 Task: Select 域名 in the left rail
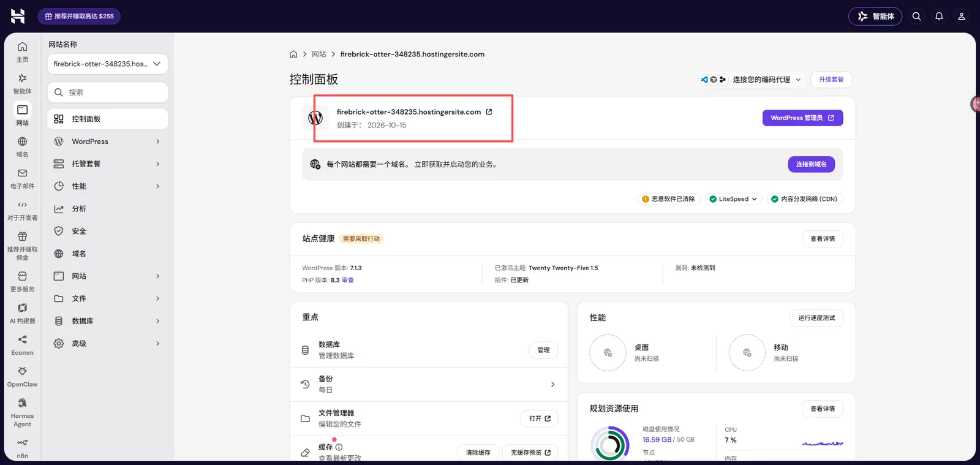coord(22,147)
